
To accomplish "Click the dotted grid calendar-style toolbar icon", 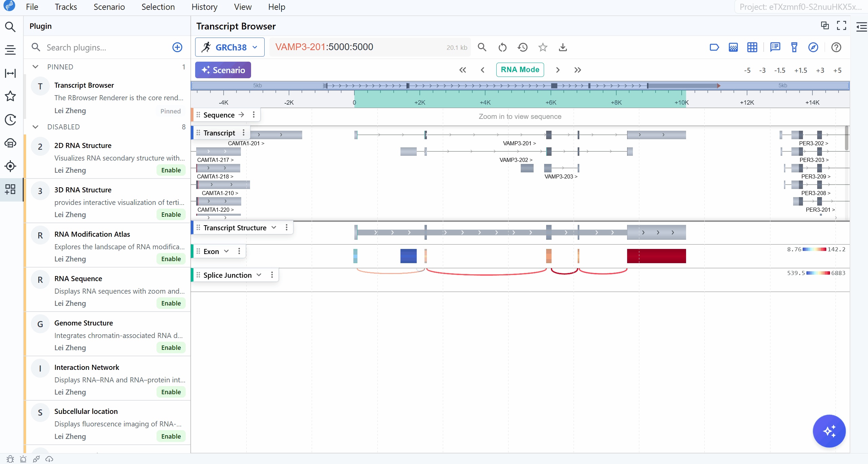I will click(733, 47).
